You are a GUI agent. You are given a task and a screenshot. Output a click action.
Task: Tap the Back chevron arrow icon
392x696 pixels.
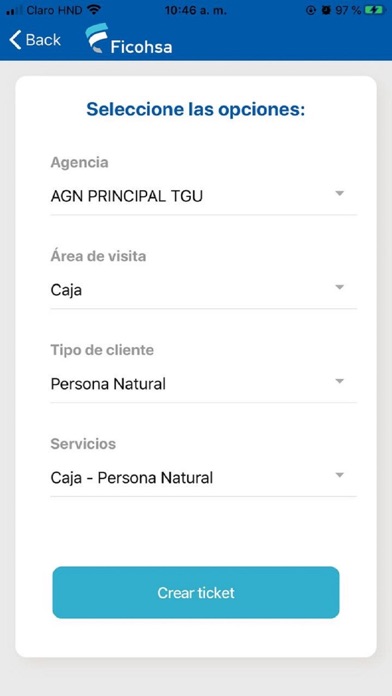point(15,40)
